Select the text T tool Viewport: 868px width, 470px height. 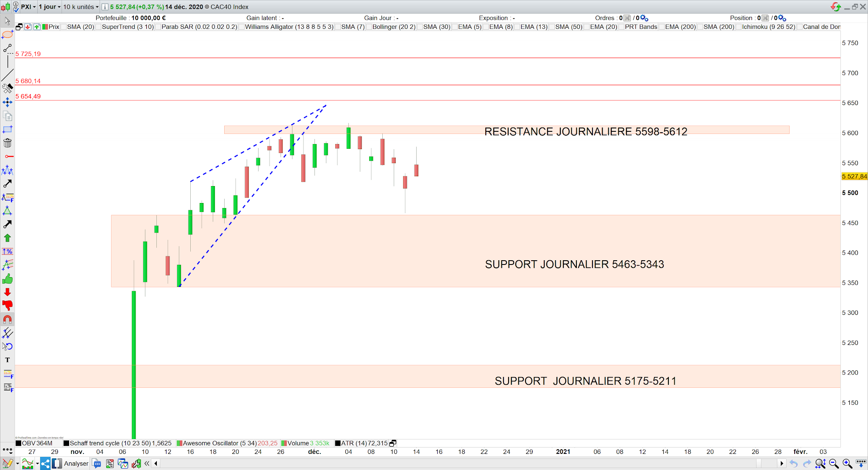pyautogui.click(x=7, y=360)
